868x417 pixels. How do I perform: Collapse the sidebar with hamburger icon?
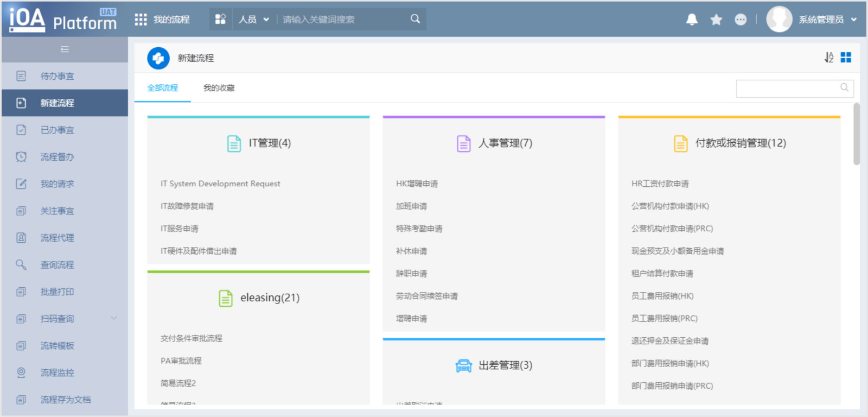(65, 49)
